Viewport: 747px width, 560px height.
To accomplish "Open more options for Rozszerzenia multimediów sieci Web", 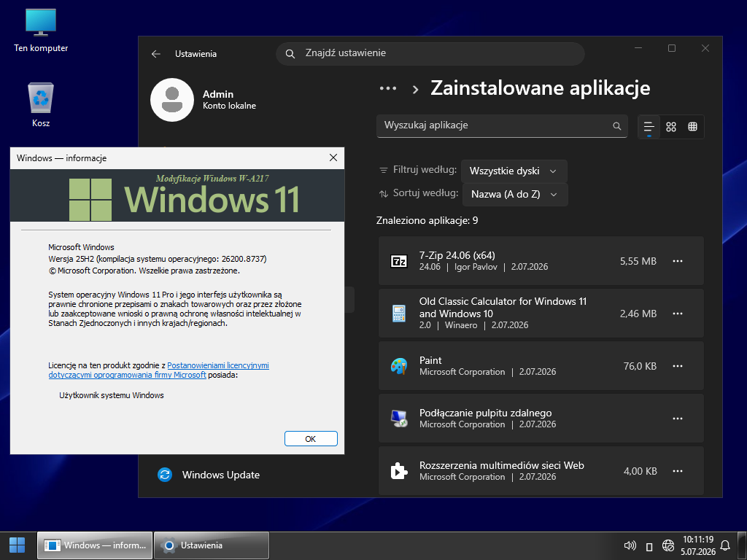I will tap(678, 471).
